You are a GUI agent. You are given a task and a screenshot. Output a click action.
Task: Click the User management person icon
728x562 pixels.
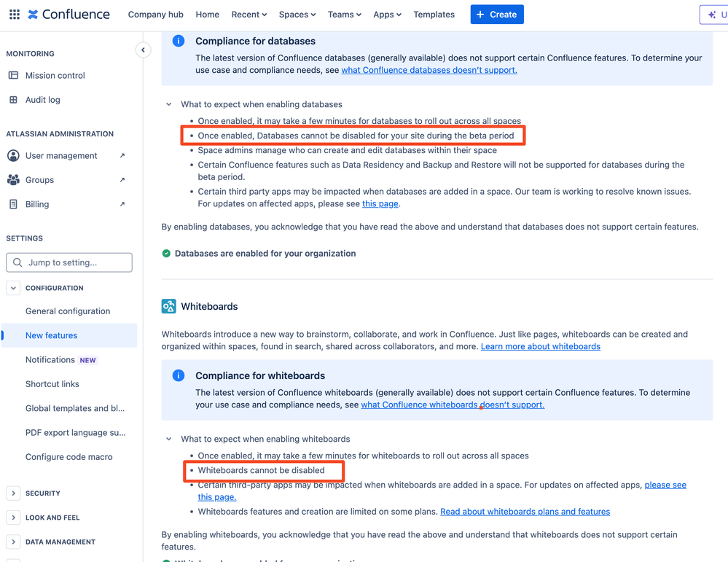(x=13, y=155)
